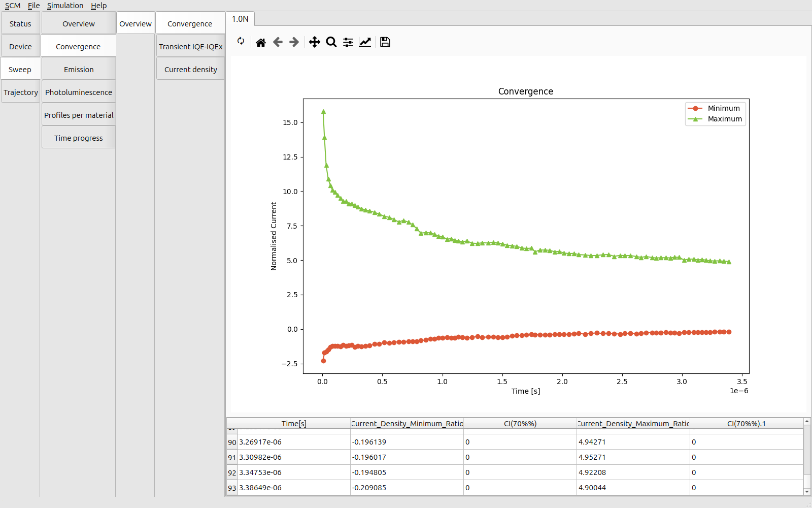Open Configure subplots sliders icon
Viewport: 812px width, 508px height.
point(348,42)
